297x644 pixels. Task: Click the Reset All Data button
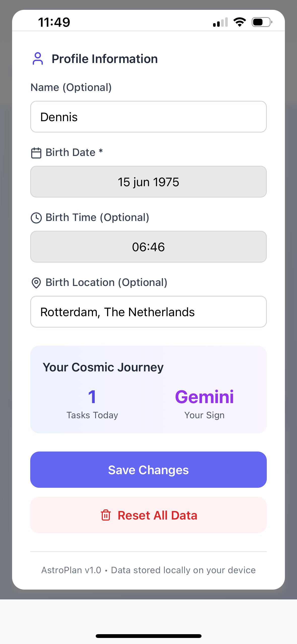click(148, 515)
